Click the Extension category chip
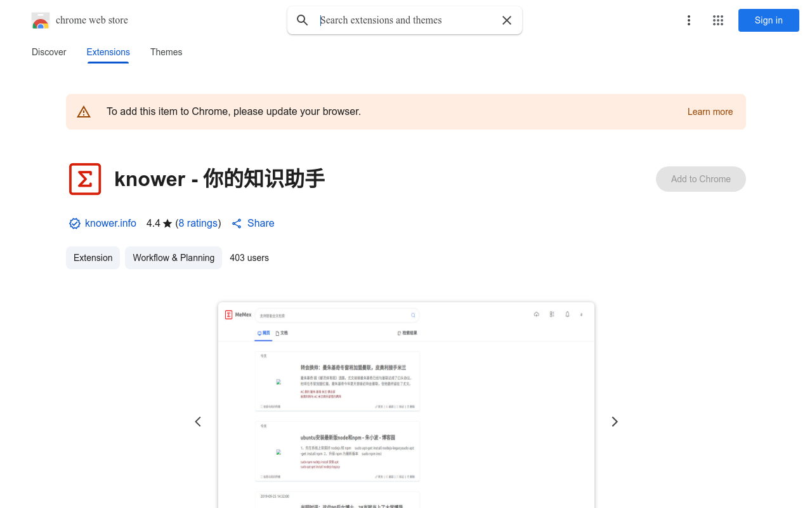This screenshot has width=812, height=508. coord(93,258)
